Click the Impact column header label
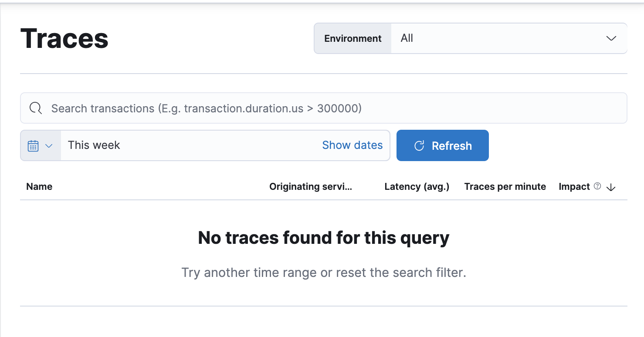The width and height of the screenshot is (644, 337). (x=574, y=186)
